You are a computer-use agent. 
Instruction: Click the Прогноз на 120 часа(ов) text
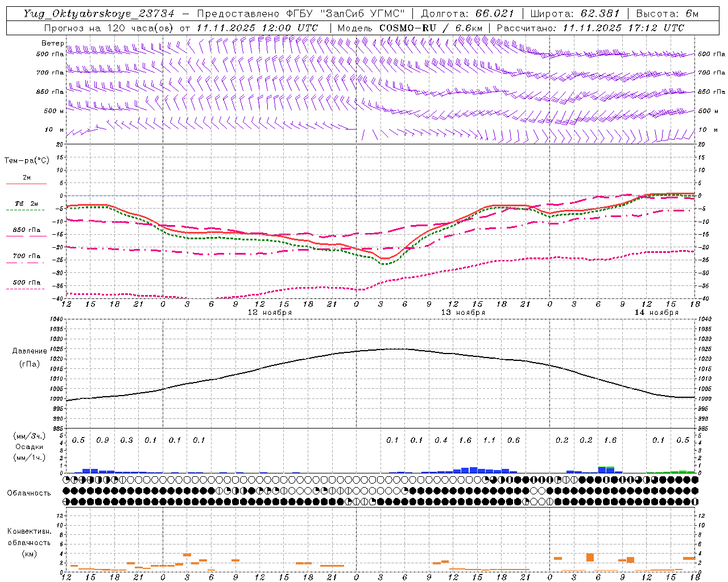(110, 28)
